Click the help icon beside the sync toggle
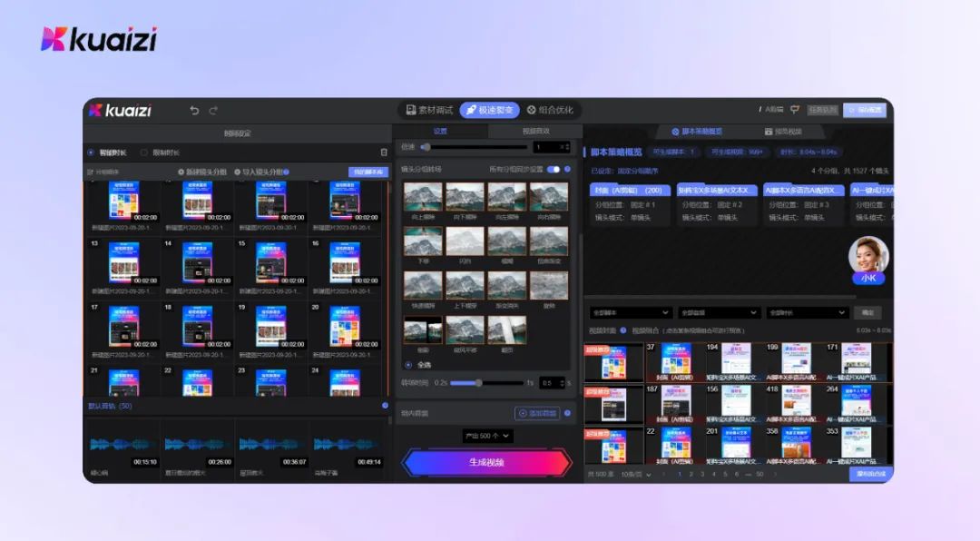 pyautogui.click(x=567, y=169)
